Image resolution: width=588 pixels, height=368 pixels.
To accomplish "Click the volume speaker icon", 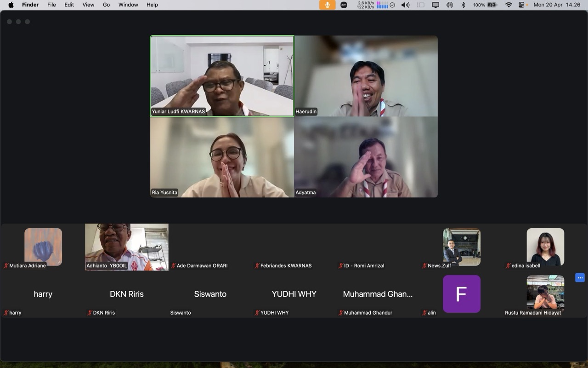I will [405, 5].
